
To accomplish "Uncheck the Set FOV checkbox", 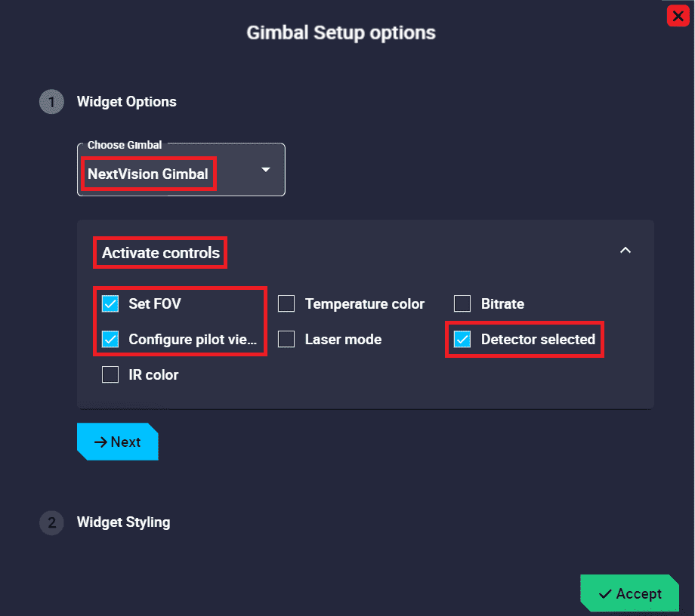I will click(110, 303).
